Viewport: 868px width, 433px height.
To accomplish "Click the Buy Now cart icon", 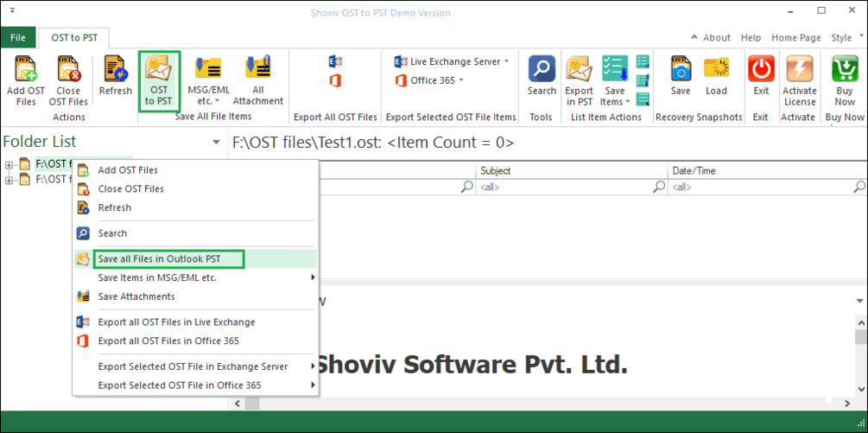I will pyautogui.click(x=844, y=68).
